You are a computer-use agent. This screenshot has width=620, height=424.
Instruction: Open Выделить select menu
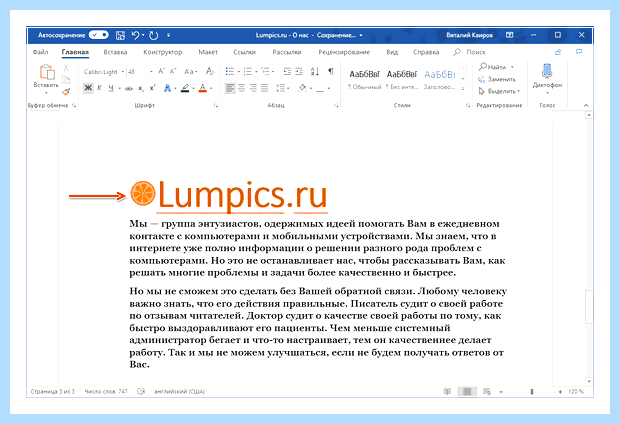point(499,91)
